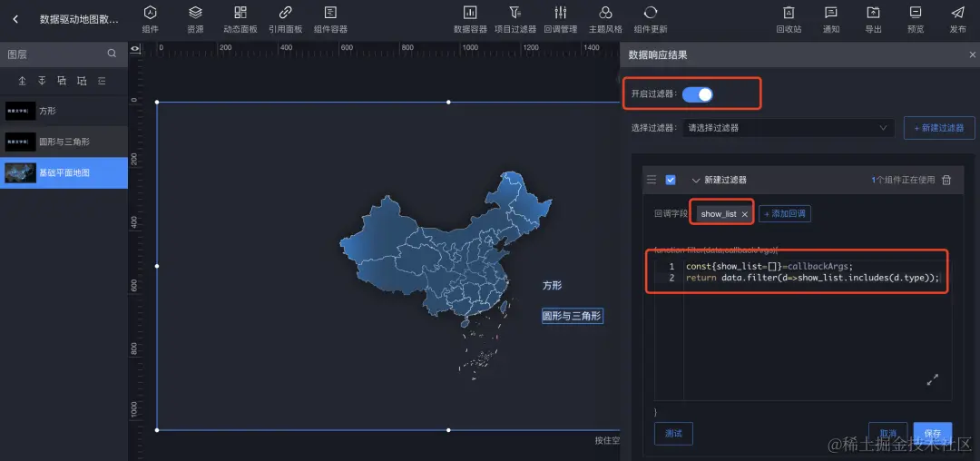Click the 方形 layer thumbnail
The height and width of the screenshot is (461, 980).
20,112
